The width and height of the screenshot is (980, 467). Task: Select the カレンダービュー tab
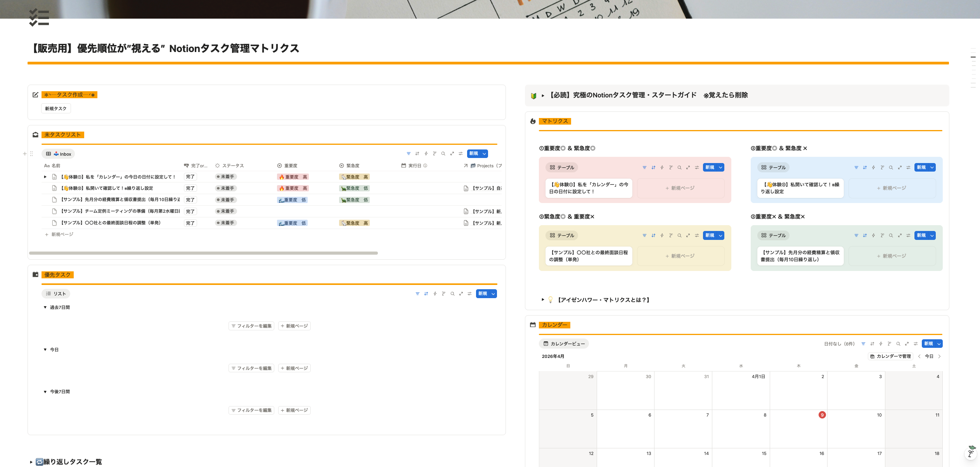564,344
